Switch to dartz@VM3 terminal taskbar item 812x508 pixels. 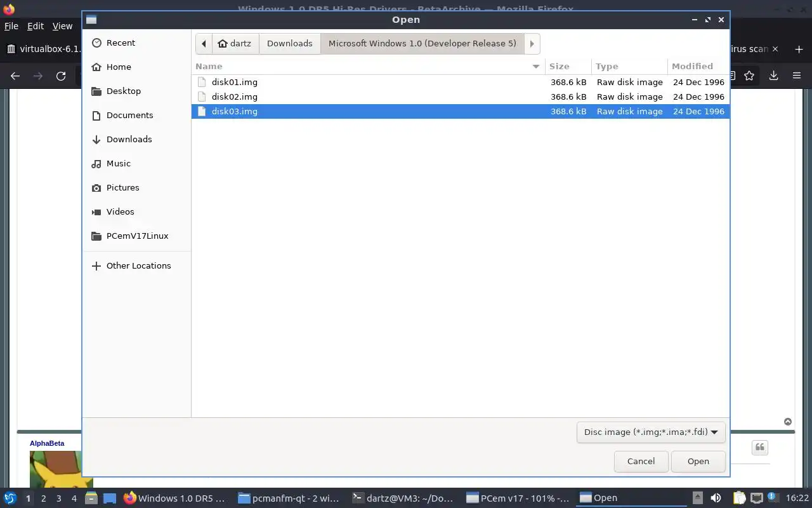403,498
